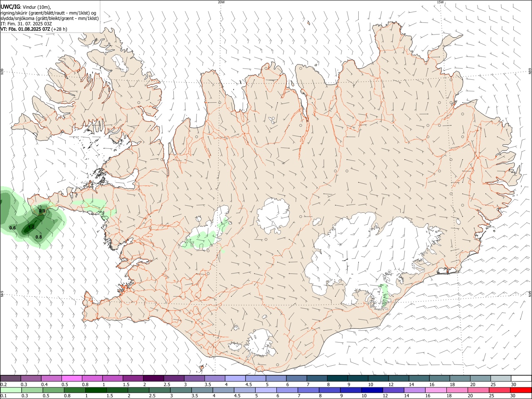Click the pure red swatch labeled 30
This screenshot has height=399, width=532.
click(521, 390)
